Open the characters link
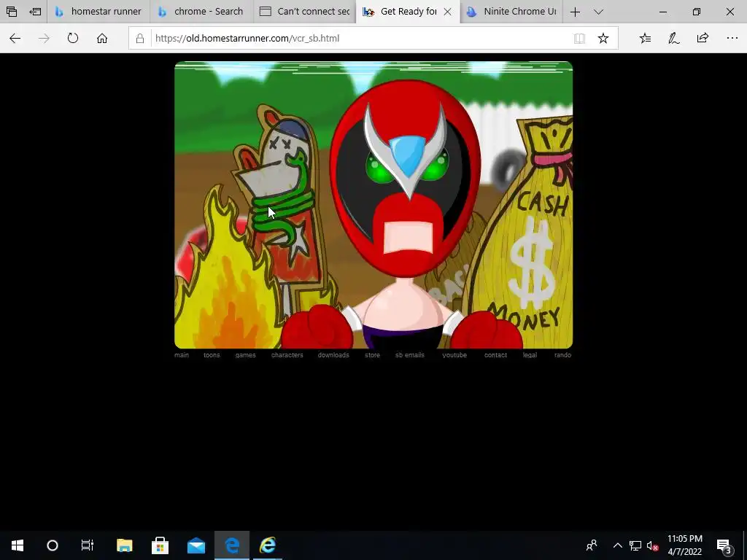Viewport: 747px width, 560px height. click(287, 355)
